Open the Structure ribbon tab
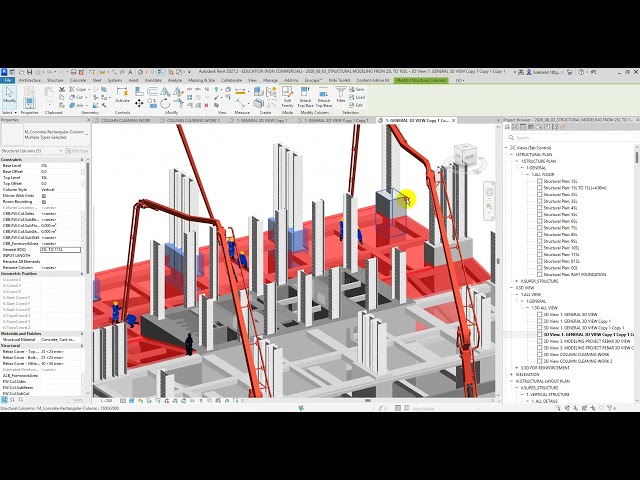 55,80
